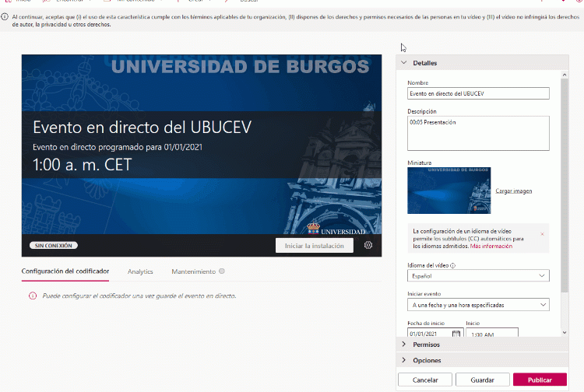
Task: Click the SIN CONEXIÓN status badge
Action: click(54, 246)
